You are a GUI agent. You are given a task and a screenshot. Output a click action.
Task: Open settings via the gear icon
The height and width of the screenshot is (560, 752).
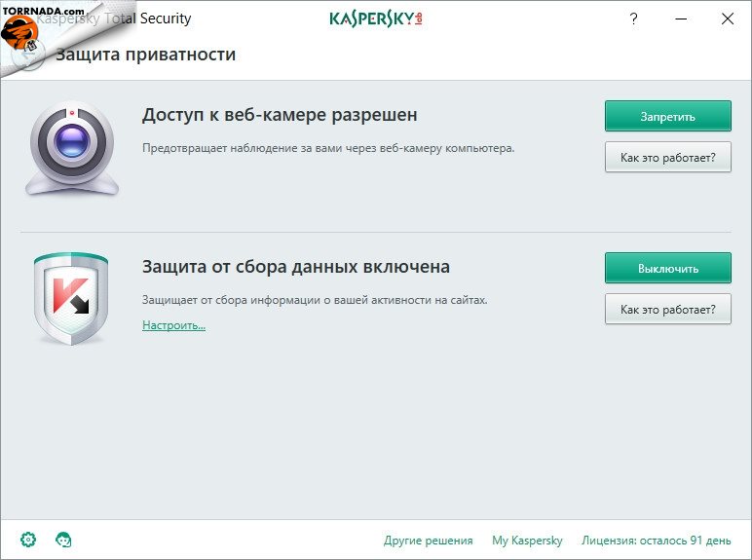[28, 540]
